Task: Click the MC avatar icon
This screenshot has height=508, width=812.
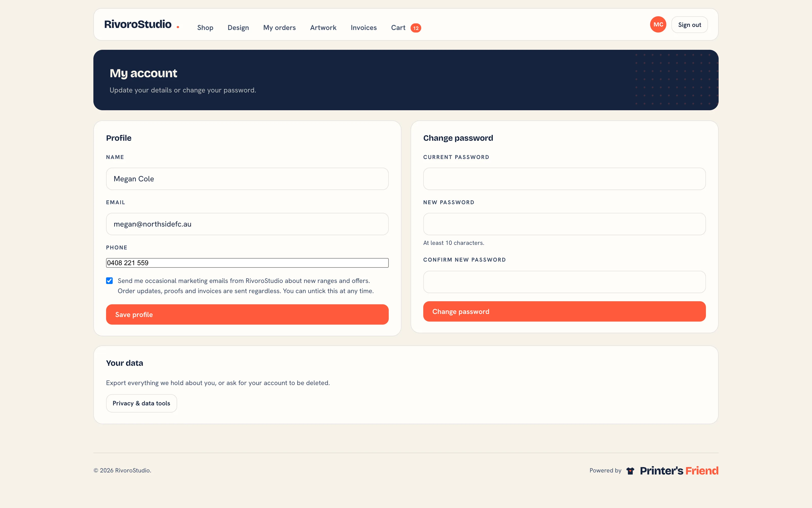Action: coord(658,25)
